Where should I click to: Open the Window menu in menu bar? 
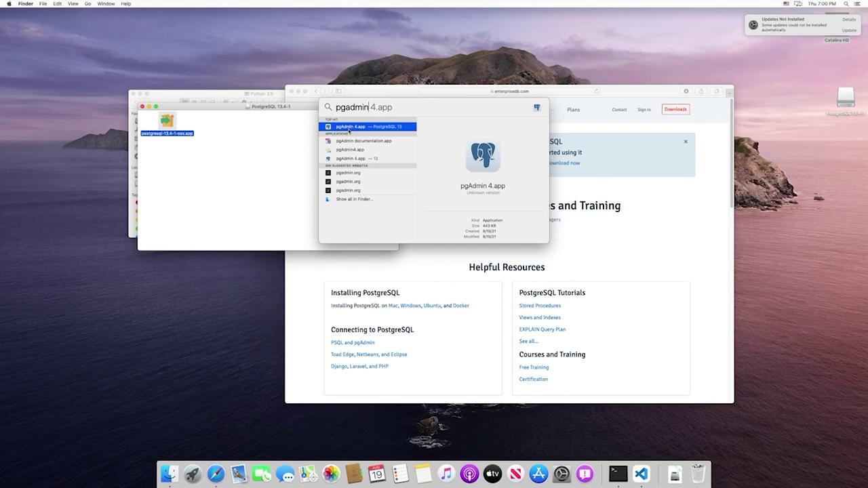[x=106, y=4]
